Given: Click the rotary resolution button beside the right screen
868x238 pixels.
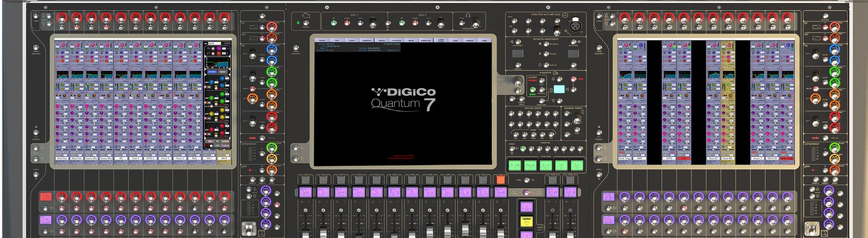Looking at the screenshot, I should click(599, 48).
